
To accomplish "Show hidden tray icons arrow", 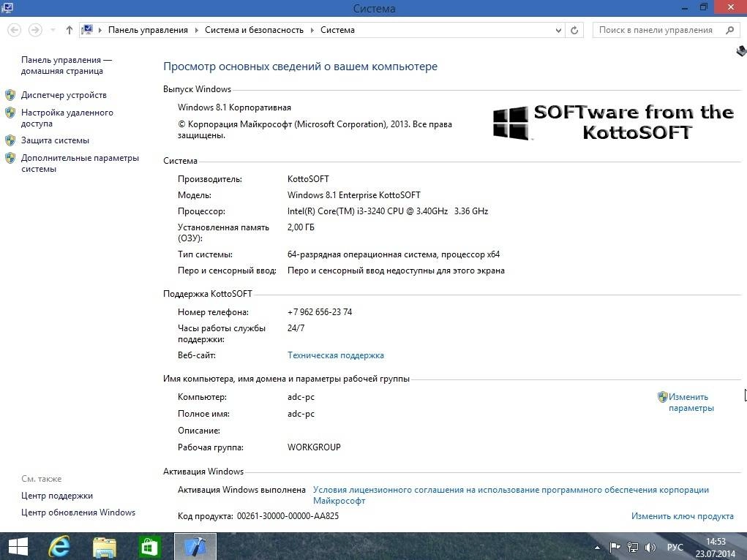I will [x=597, y=548].
